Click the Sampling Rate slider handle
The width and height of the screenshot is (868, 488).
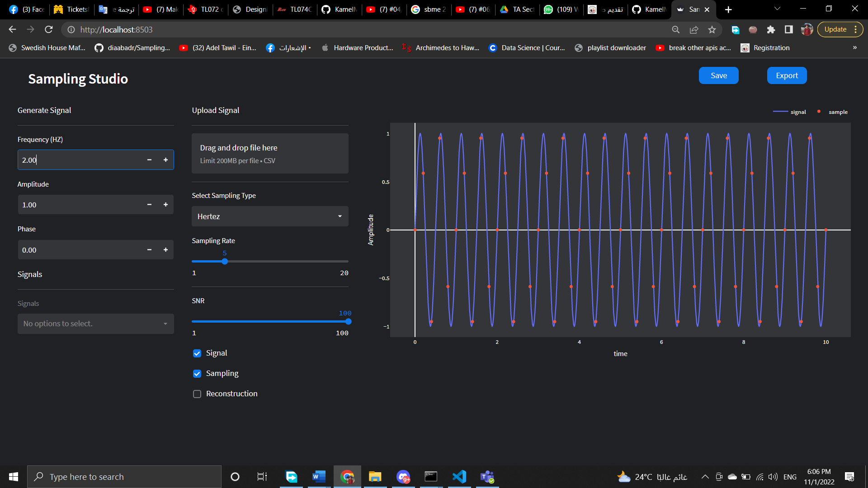pos(224,261)
